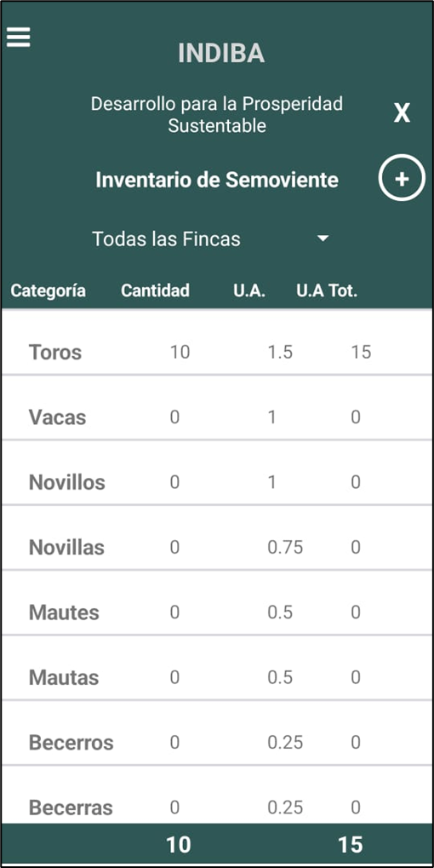This screenshot has width=434, height=868.
Task: Tap the Toros quantity value 10
Action: [180, 352]
